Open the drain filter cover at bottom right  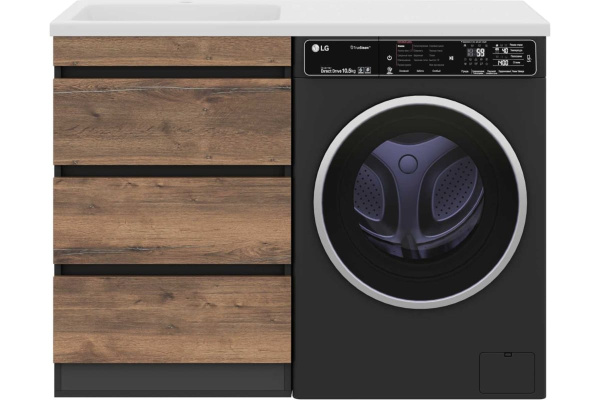506,371
